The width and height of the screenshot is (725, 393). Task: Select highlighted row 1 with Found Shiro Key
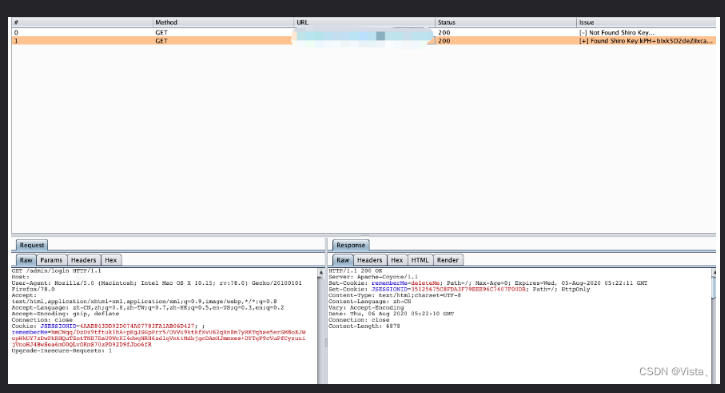click(x=364, y=41)
